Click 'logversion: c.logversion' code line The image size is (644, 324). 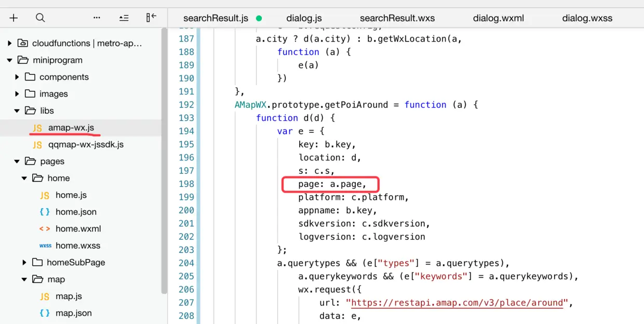click(x=361, y=237)
